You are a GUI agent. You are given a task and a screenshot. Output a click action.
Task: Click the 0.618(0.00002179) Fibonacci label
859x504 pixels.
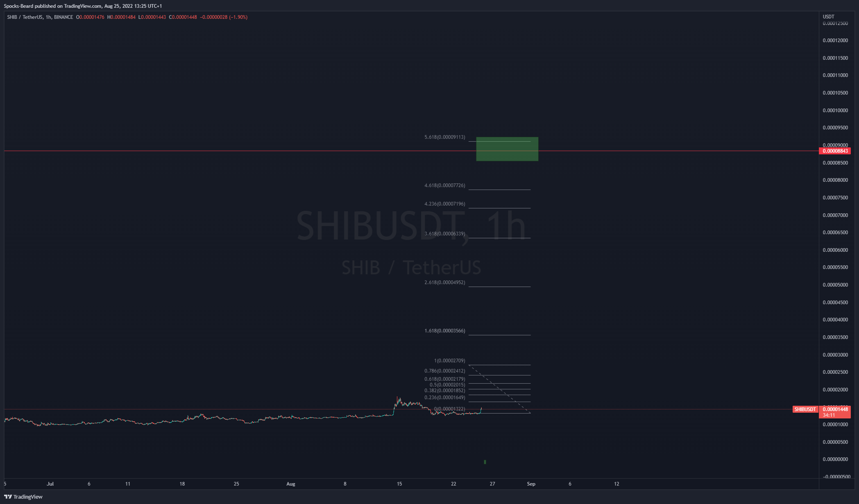445,379
